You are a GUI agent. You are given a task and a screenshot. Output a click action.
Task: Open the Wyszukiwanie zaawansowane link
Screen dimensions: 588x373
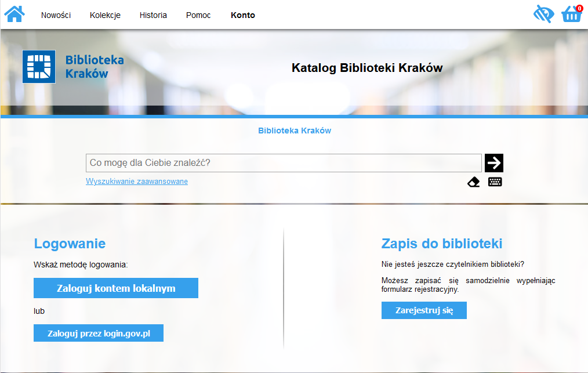[x=137, y=182]
